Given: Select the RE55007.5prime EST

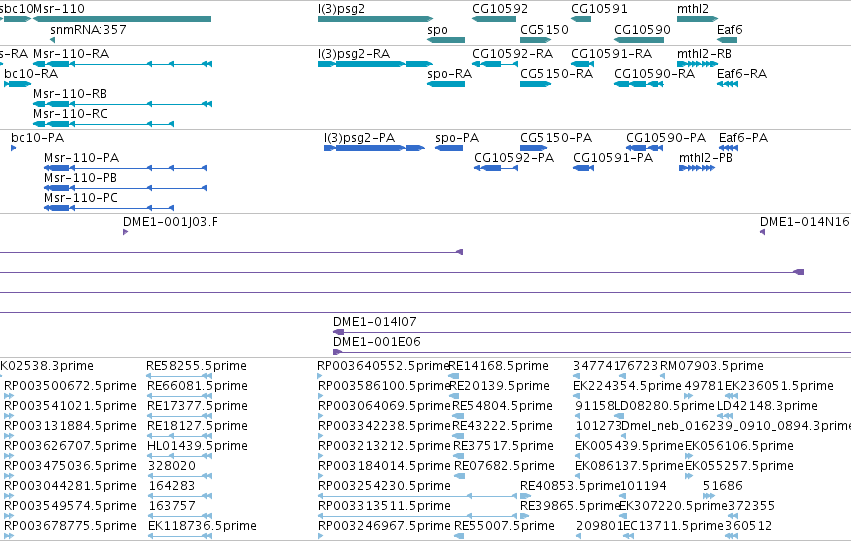Looking at the screenshot, I should coord(459,536).
